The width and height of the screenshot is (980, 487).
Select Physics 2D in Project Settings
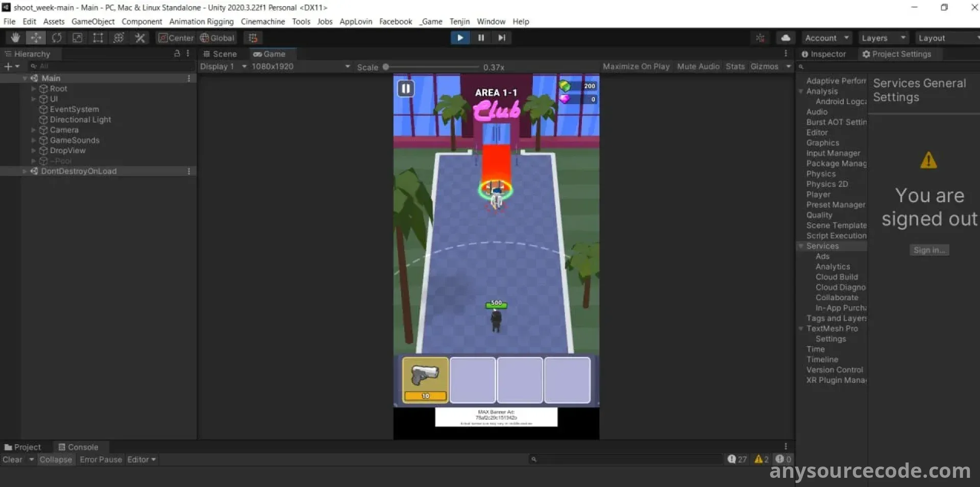point(827,184)
